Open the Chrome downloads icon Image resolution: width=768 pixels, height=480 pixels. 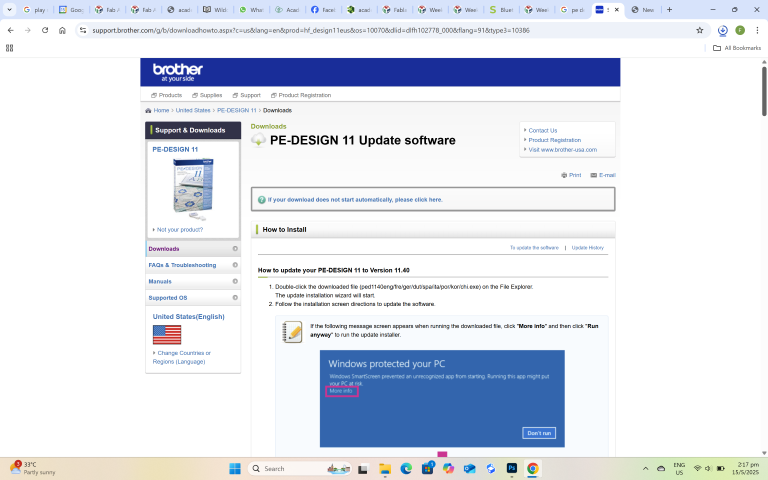(722, 30)
